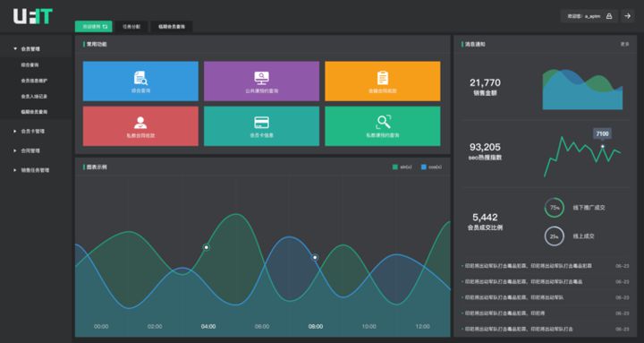Viewport: 644px width, 343px height.
Task: Click the 75% circular progress ring
Action: [555, 208]
